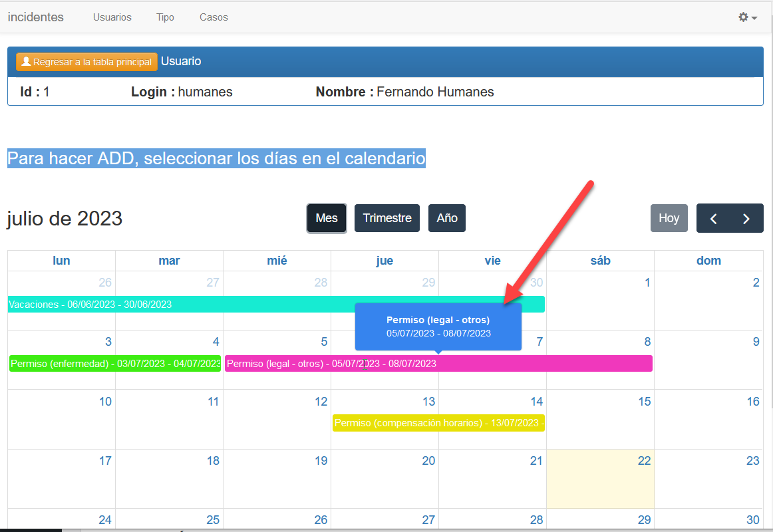Click the user icon on the Regresar button
This screenshot has height=532, width=773.
25,61
